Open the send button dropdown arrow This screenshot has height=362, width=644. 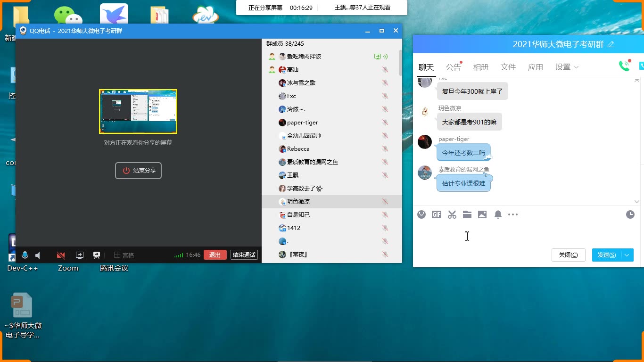[627, 255]
